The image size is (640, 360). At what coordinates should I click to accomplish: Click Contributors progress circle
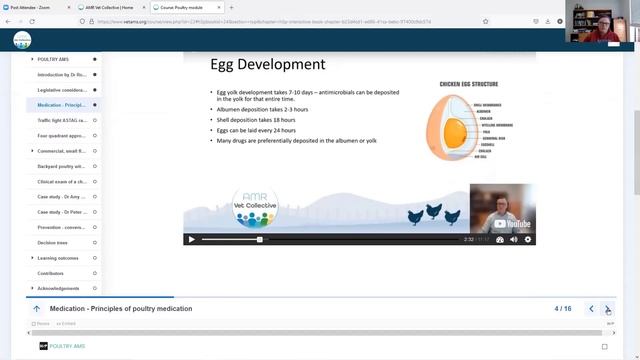tap(95, 273)
